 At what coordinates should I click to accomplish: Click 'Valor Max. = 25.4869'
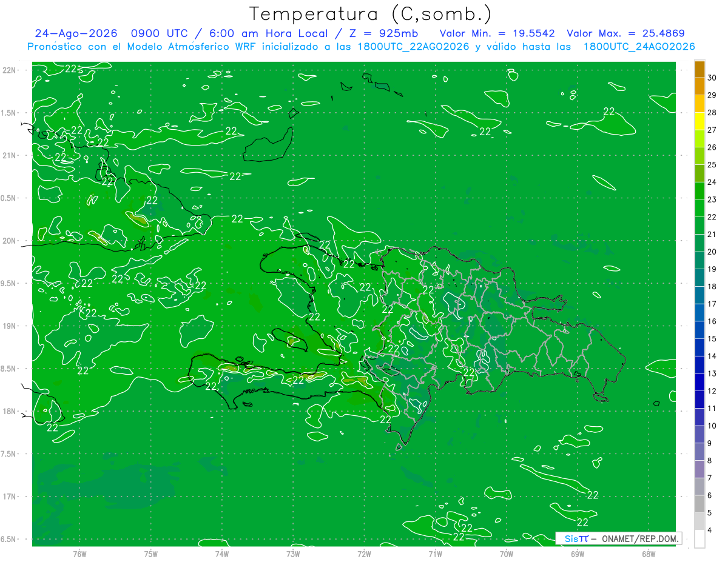coord(625,34)
